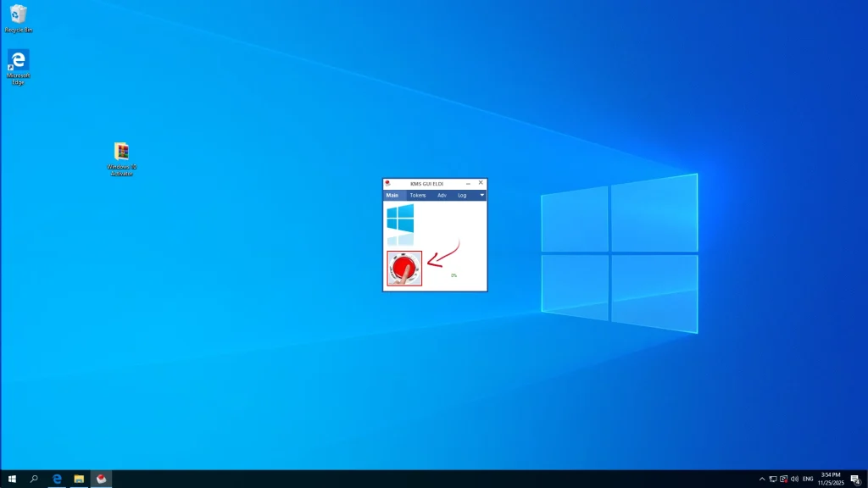Launch Microsoft Edge from the taskbar

(56, 479)
